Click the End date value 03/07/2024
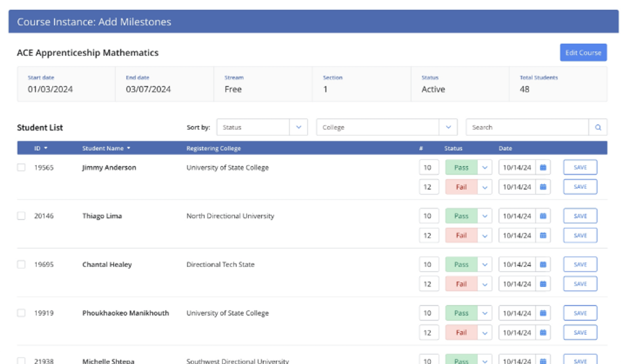The width and height of the screenshot is (627, 364). (x=148, y=89)
